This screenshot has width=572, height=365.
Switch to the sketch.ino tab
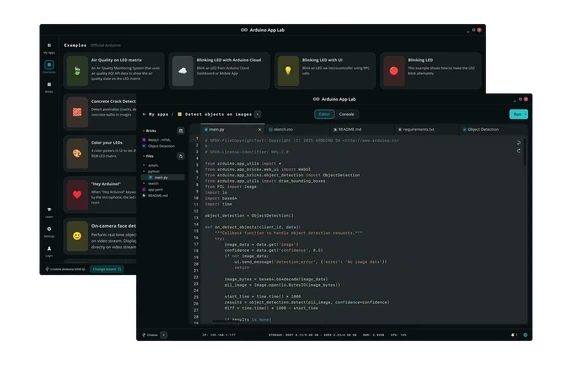click(296, 129)
